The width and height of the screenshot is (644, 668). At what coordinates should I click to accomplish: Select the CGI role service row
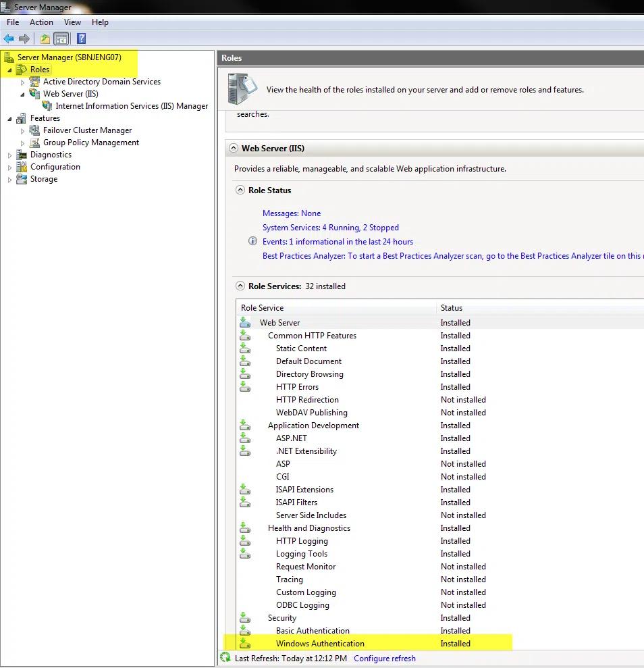(439, 476)
